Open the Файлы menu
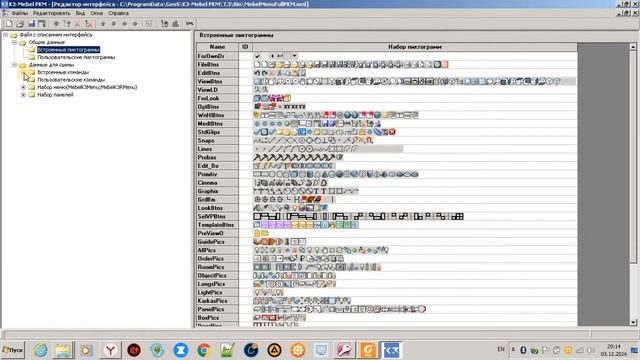The width and height of the screenshot is (640, 360). tap(20, 13)
